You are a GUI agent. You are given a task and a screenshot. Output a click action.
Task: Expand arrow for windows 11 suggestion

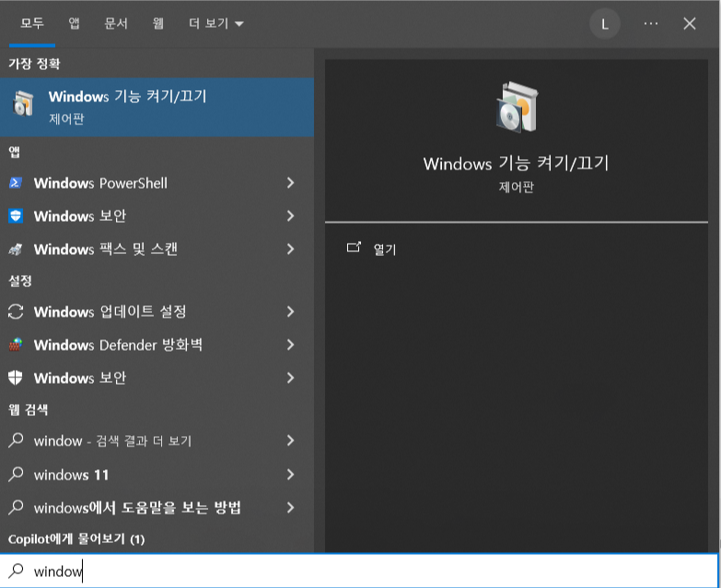click(290, 474)
